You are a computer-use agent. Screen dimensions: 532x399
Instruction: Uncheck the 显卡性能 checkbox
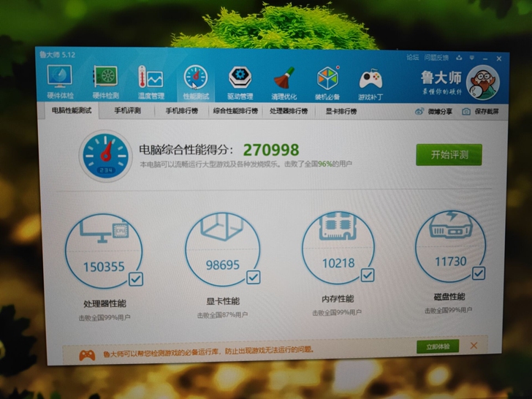click(253, 277)
